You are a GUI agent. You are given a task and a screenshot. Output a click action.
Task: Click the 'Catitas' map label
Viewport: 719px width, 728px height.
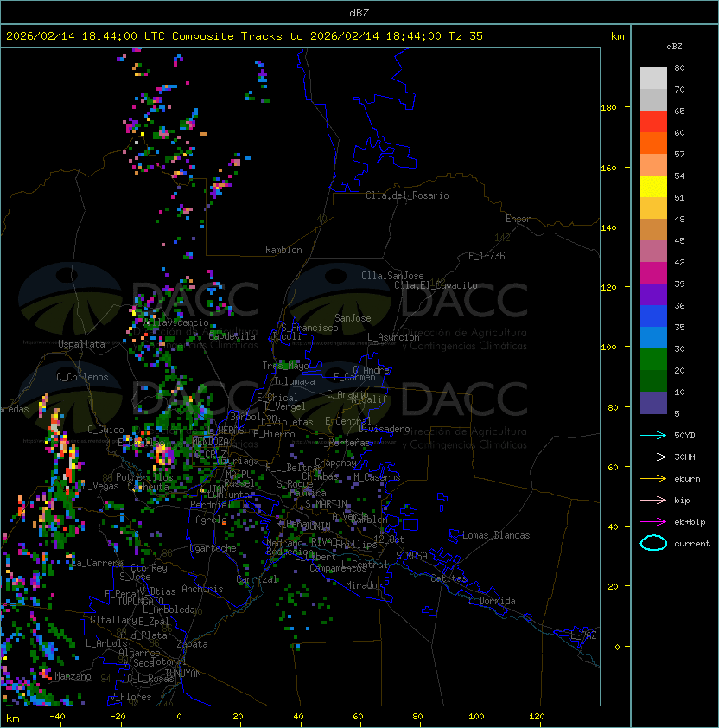(449, 578)
